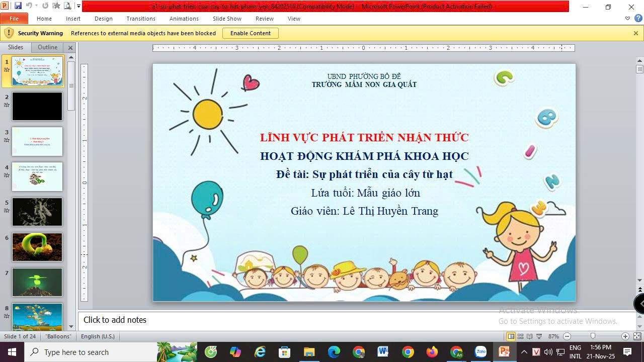Open the Insert ribbon tab
Image resolution: width=644 pixels, height=362 pixels.
click(73, 19)
